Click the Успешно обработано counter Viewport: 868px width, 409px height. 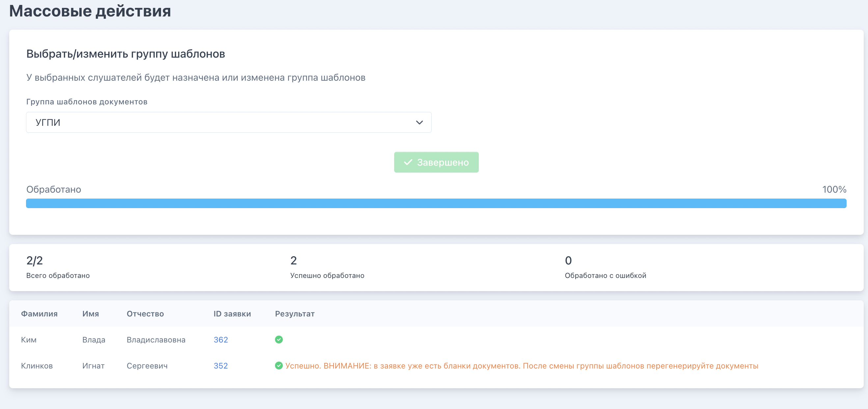click(327, 267)
